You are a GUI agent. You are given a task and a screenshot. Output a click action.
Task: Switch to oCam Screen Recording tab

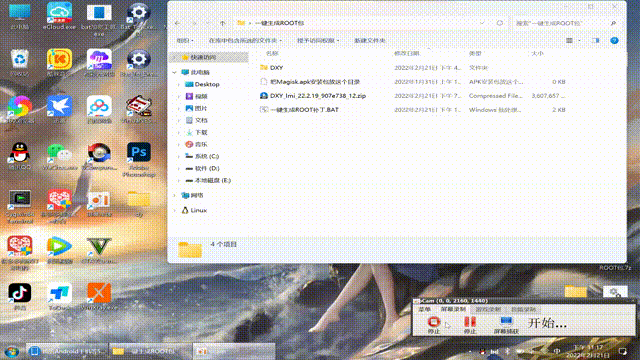pyautogui.click(x=453, y=309)
